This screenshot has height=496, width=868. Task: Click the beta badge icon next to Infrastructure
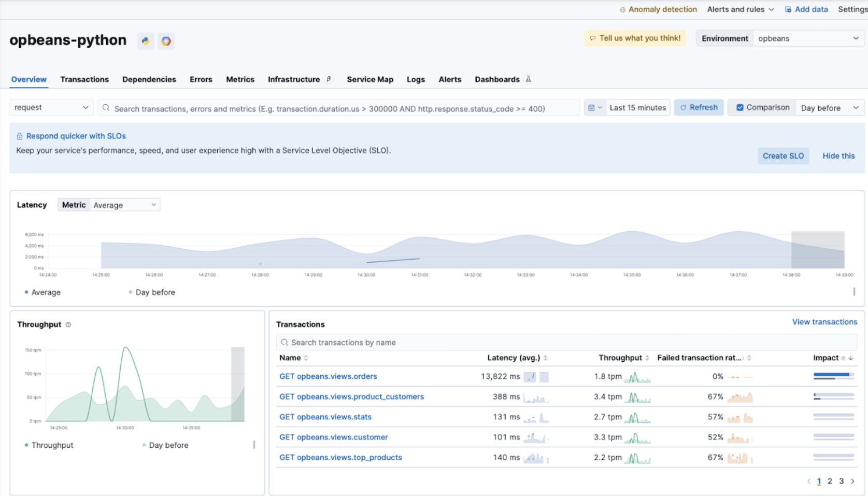coord(329,79)
